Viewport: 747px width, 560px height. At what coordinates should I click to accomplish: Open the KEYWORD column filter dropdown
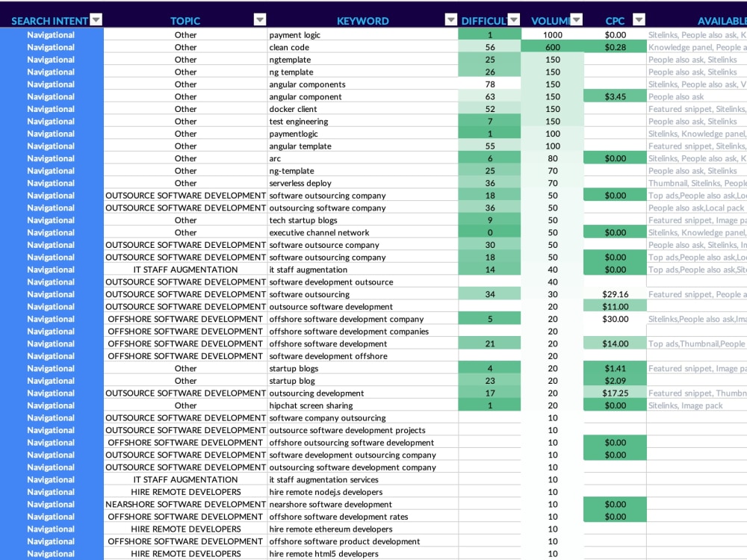pos(450,19)
